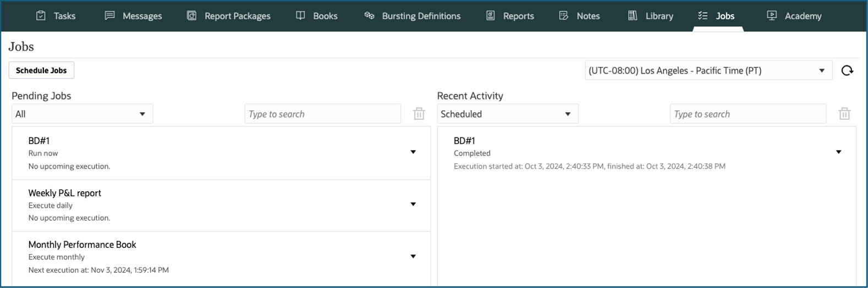Click the Pending Jobs search field
868x288 pixels.
pyautogui.click(x=322, y=114)
